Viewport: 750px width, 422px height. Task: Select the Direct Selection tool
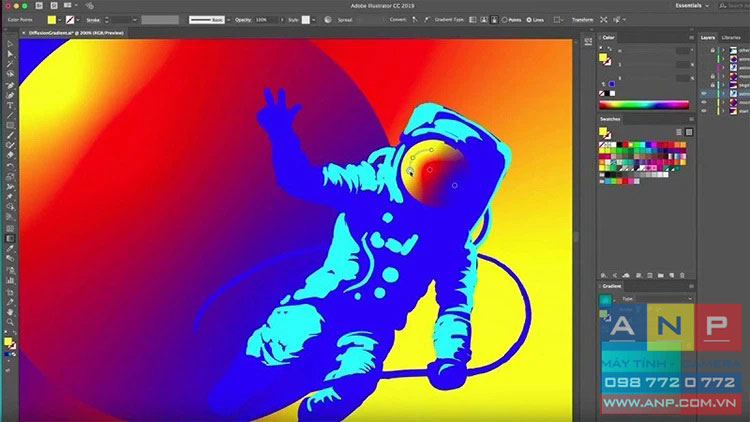click(x=10, y=54)
